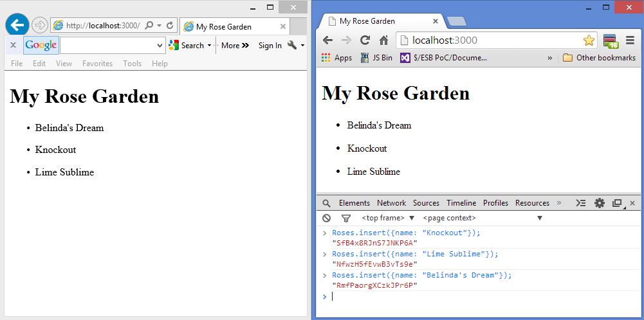Toggle the console filter funnel
The height and width of the screenshot is (320, 644).
346,218
